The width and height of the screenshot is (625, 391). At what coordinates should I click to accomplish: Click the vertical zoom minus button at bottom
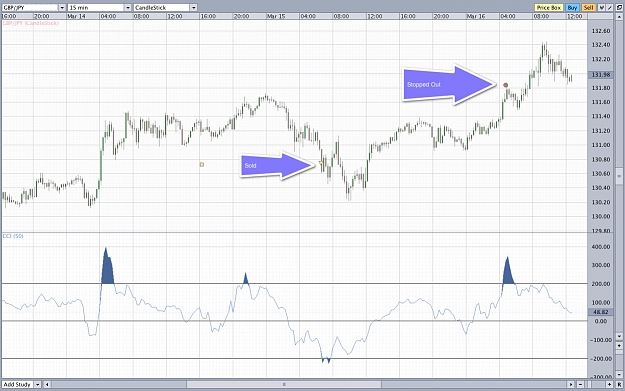point(619,375)
